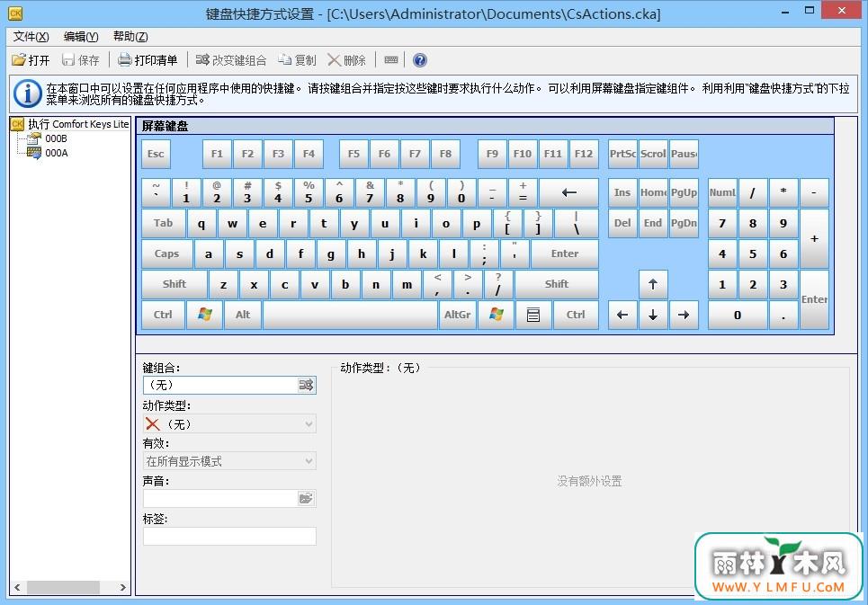
Task: Click the backslash pipe key
Action: pos(577,223)
